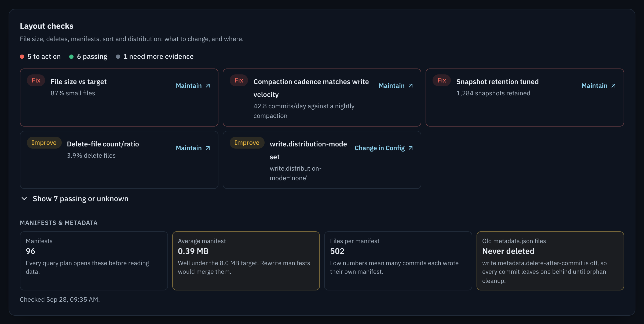Expand Show 7 passing or unknown
This screenshot has height=324, width=644.
75,199
